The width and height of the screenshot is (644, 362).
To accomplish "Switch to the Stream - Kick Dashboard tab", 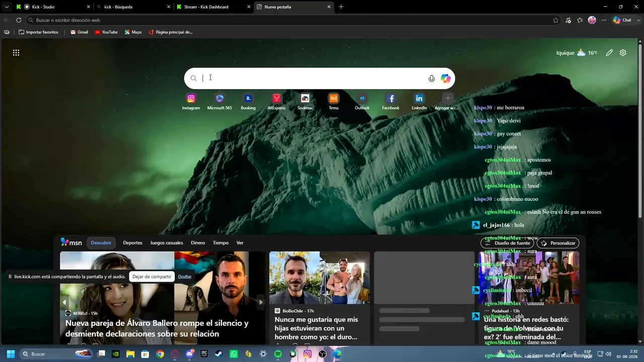I will pyautogui.click(x=213, y=7).
